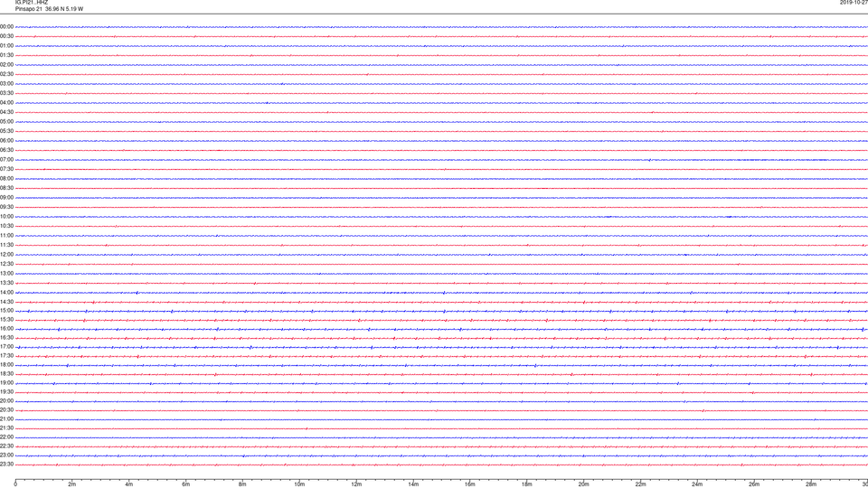
Task: Choose the 11:00 row label
Action: (6, 236)
